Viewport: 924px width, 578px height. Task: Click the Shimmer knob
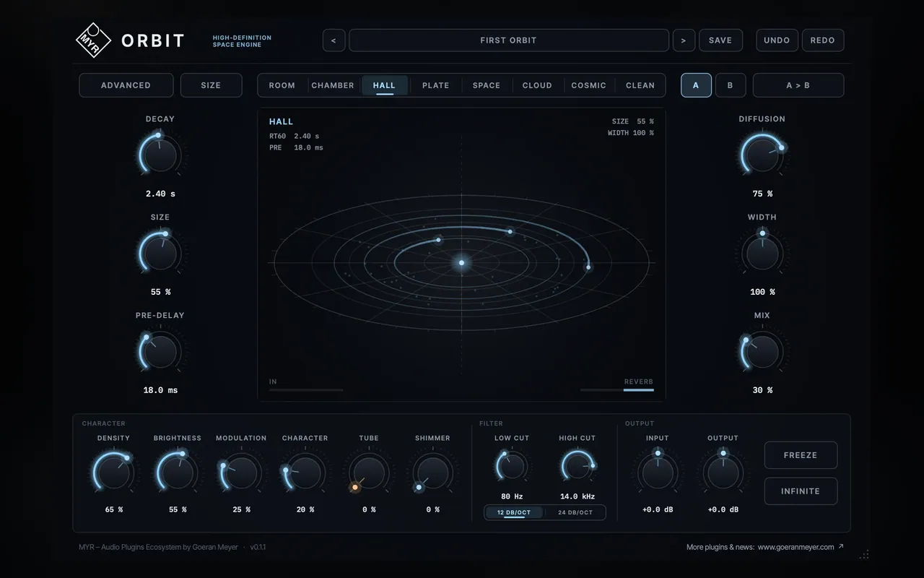coord(432,473)
